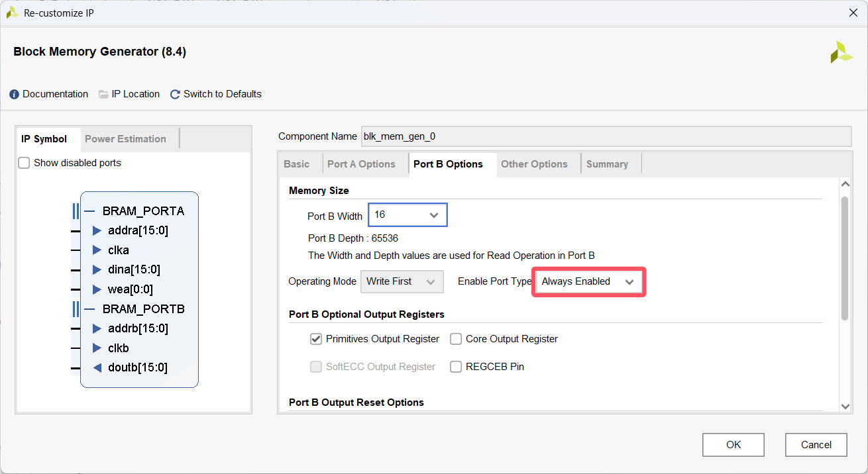Open the Operating Mode dropdown
Screen dimensions: 868x474
pos(402,281)
